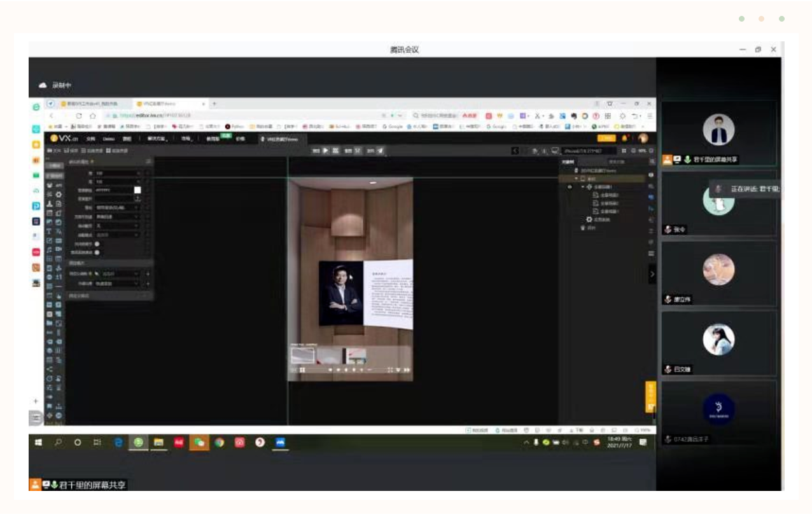The height and width of the screenshot is (517, 812).
Task: Open the device size dropdown showing iPhone
Action: (589, 151)
